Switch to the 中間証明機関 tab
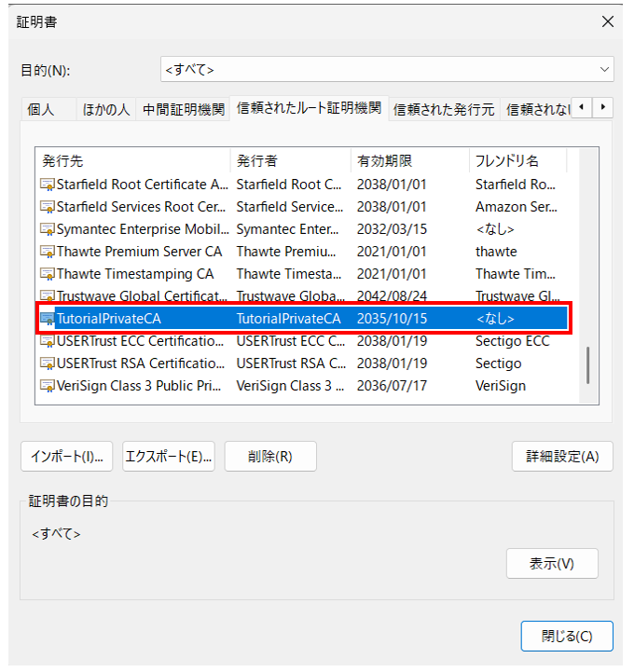The width and height of the screenshot is (634, 672). 183,109
